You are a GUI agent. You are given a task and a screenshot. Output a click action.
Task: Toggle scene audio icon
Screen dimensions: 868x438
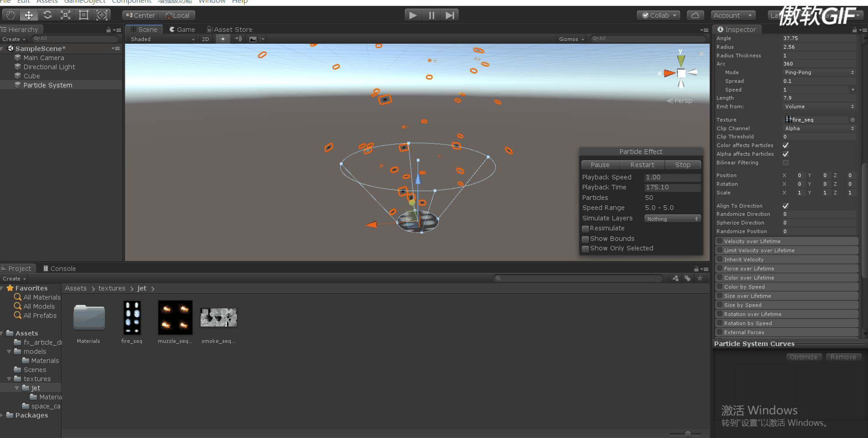238,39
